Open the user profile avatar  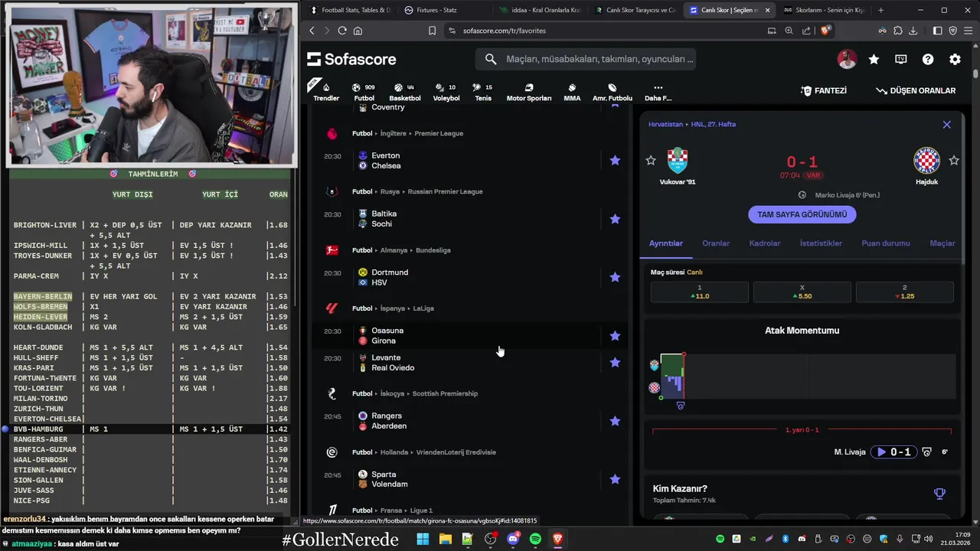click(847, 59)
